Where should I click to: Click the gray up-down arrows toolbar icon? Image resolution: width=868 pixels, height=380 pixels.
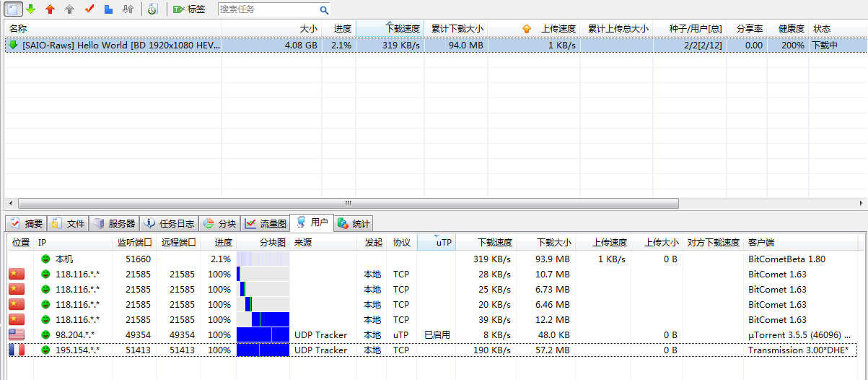pos(128,9)
